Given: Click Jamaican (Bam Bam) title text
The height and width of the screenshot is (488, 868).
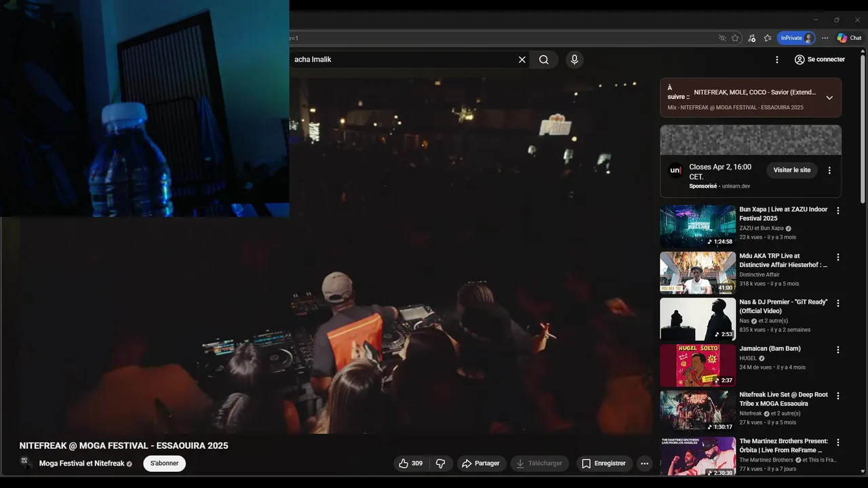Looking at the screenshot, I should 770,348.
